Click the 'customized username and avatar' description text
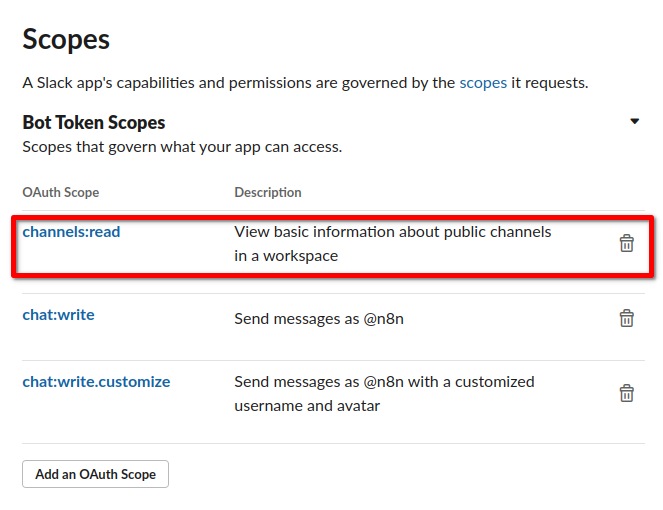This screenshot has height=510, width=663. pos(307,406)
